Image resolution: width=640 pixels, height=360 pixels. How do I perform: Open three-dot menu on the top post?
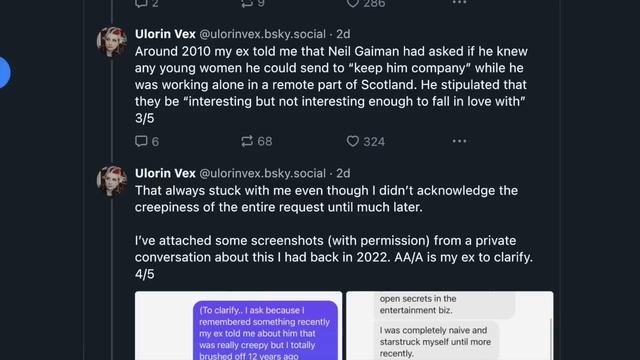coord(459,2)
